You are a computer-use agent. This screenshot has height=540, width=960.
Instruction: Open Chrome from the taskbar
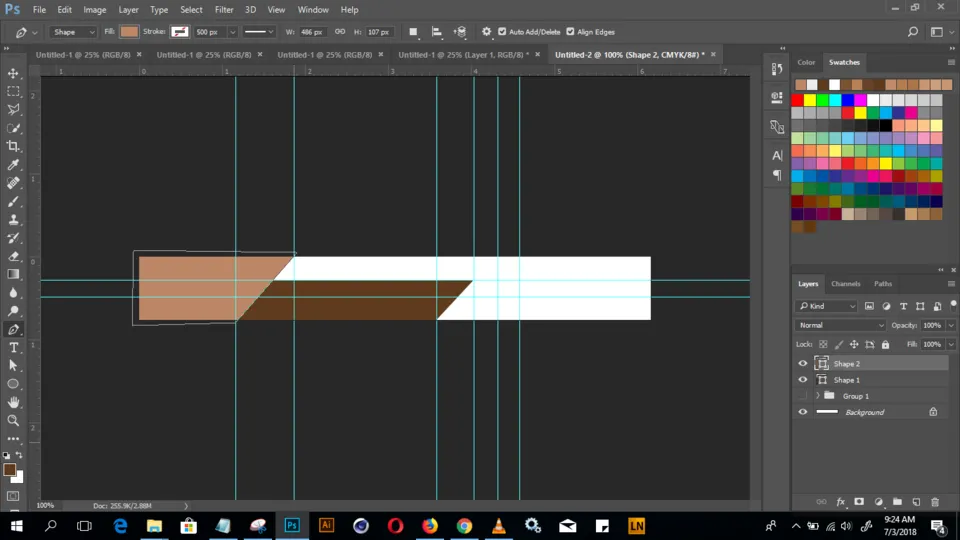464,526
